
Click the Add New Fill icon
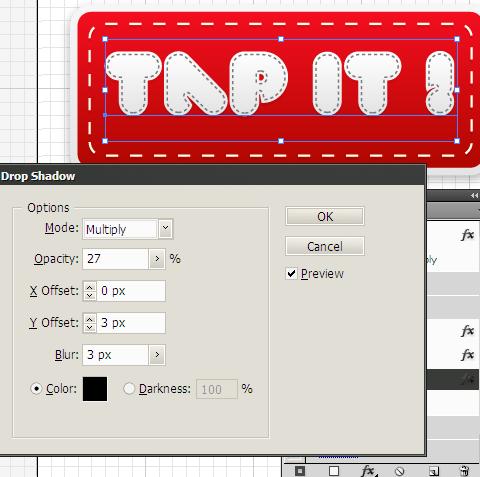334,471
